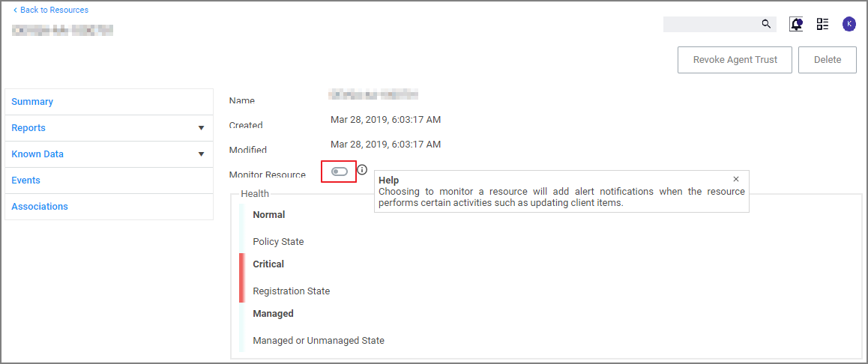
Task: Open the Associations section
Action: click(109, 206)
